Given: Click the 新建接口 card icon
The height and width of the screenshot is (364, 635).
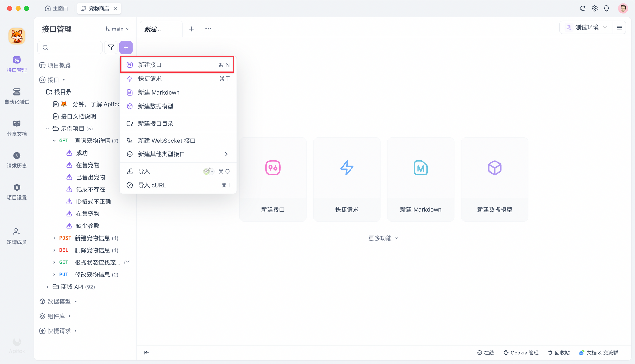Looking at the screenshot, I should (x=273, y=168).
